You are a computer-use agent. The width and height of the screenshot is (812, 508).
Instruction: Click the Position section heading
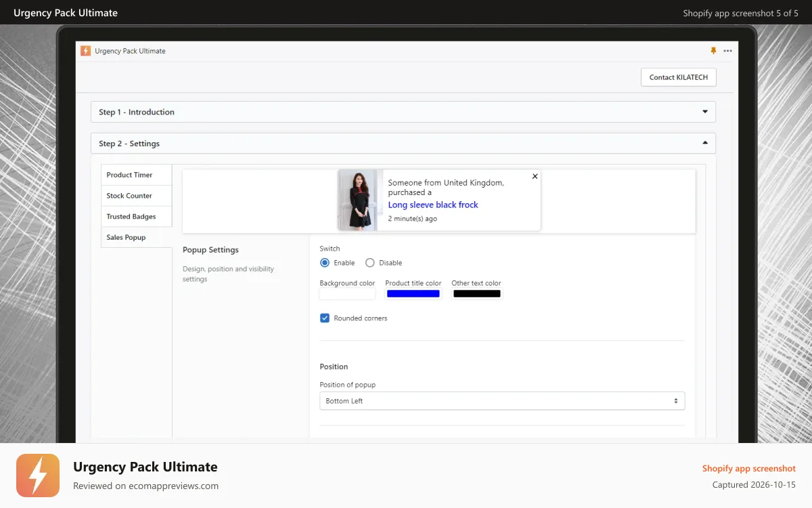click(x=334, y=366)
